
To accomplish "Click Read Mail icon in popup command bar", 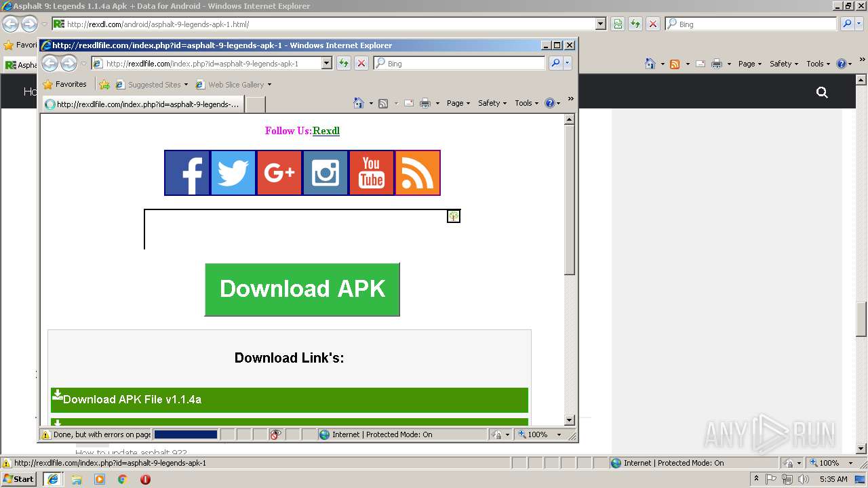I will click(x=409, y=103).
